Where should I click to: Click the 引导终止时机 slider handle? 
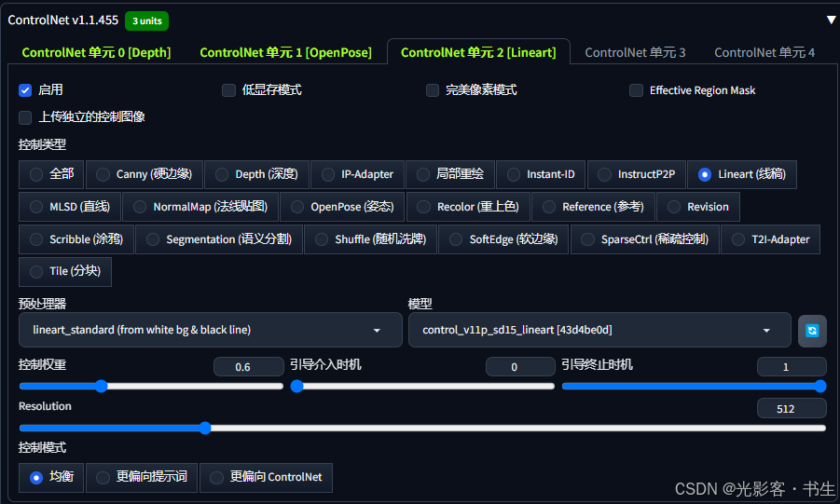point(820,387)
